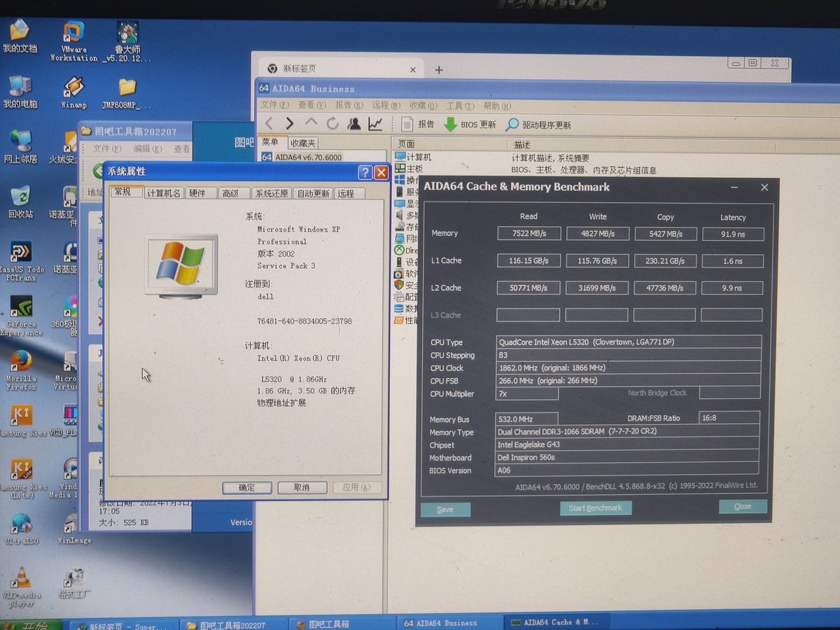840x630 pixels.
Task: Click the L1 Cache Copy 230.21 GB/s value
Action: click(665, 261)
